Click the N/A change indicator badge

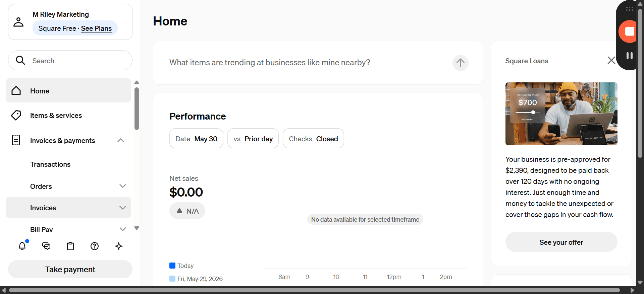click(x=187, y=211)
